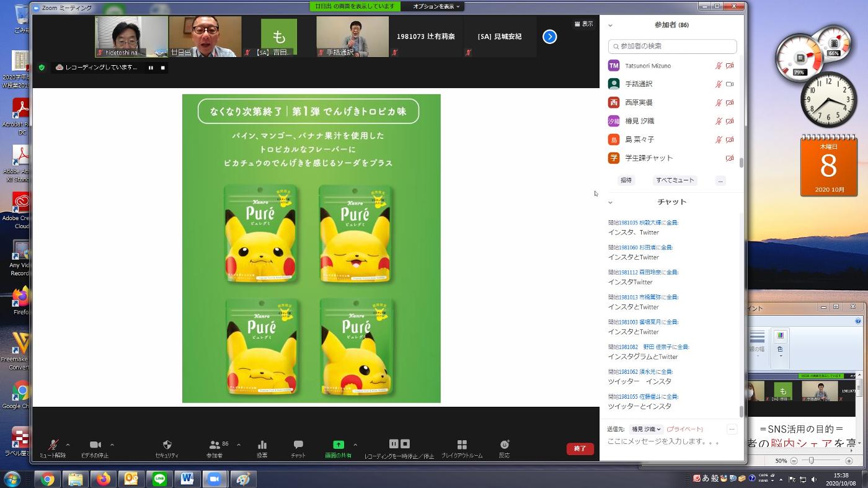
Task: Open the 表示 view layout button
Action: [x=583, y=24]
